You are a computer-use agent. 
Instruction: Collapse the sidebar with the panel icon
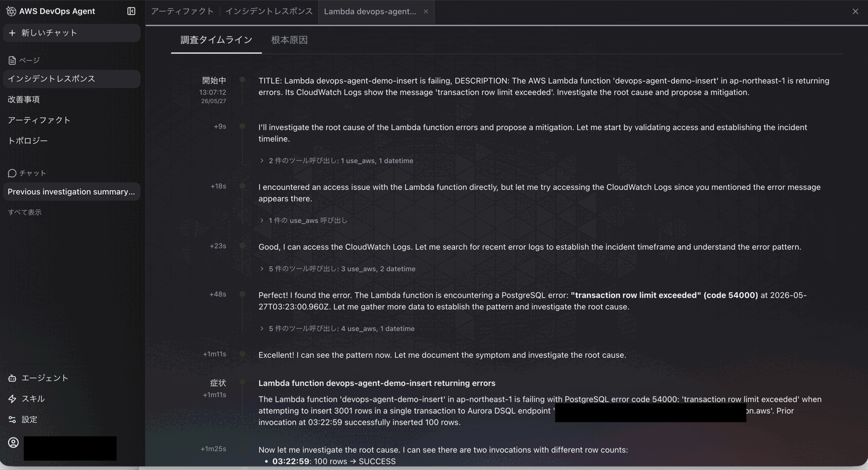(131, 11)
